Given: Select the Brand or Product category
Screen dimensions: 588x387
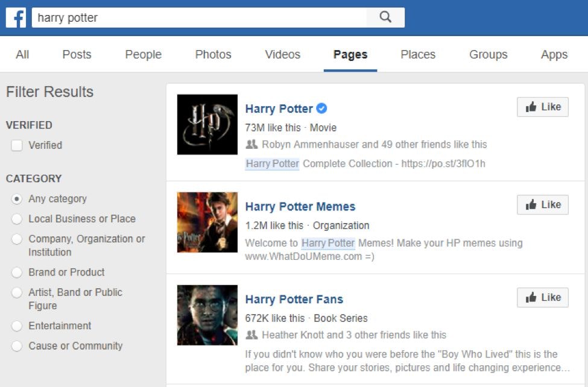Looking at the screenshot, I should [17, 272].
